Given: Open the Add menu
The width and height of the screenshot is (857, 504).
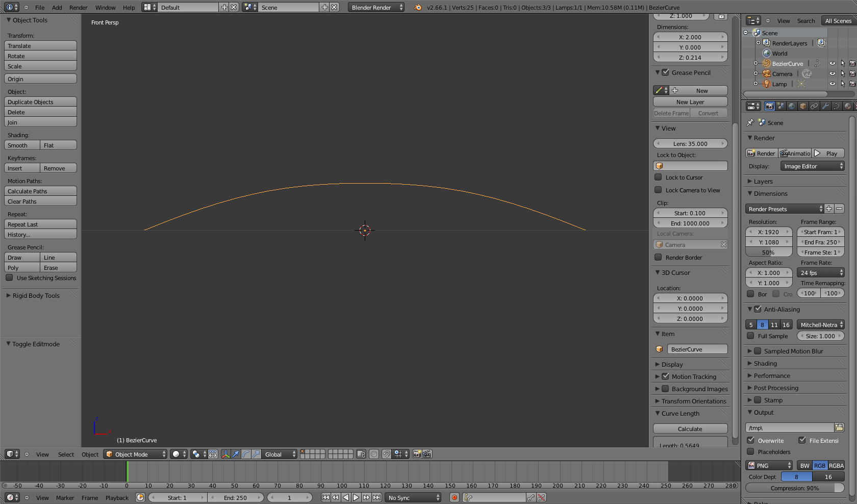Looking at the screenshot, I should (57, 7).
